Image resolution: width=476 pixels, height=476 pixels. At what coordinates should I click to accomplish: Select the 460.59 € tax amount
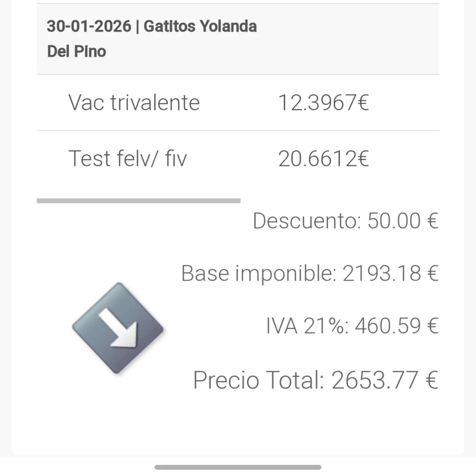click(397, 326)
